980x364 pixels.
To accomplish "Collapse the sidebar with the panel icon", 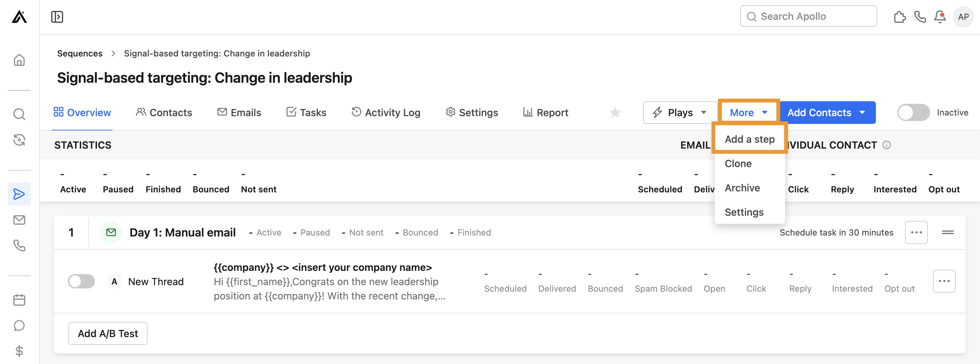I will coord(57,17).
